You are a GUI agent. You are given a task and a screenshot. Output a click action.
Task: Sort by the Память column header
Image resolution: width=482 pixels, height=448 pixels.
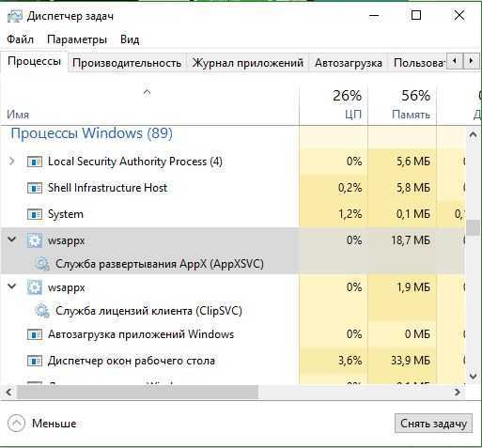pos(402,106)
